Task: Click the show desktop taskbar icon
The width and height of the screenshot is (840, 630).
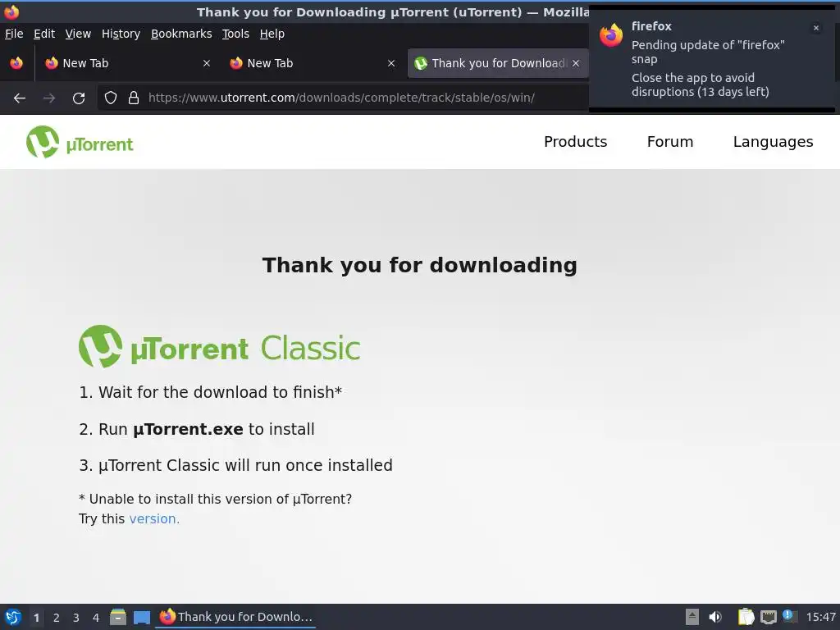Action: tap(142, 618)
